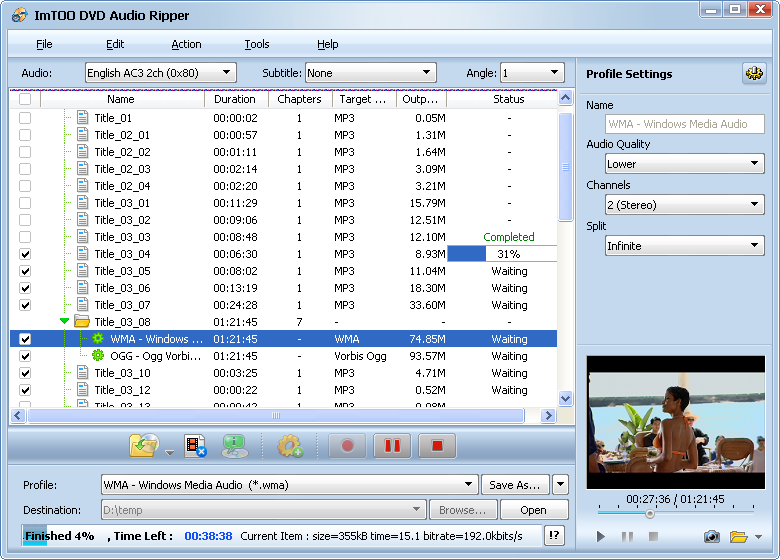Open the File menu
The image size is (780, 560).
coord(44,44)
